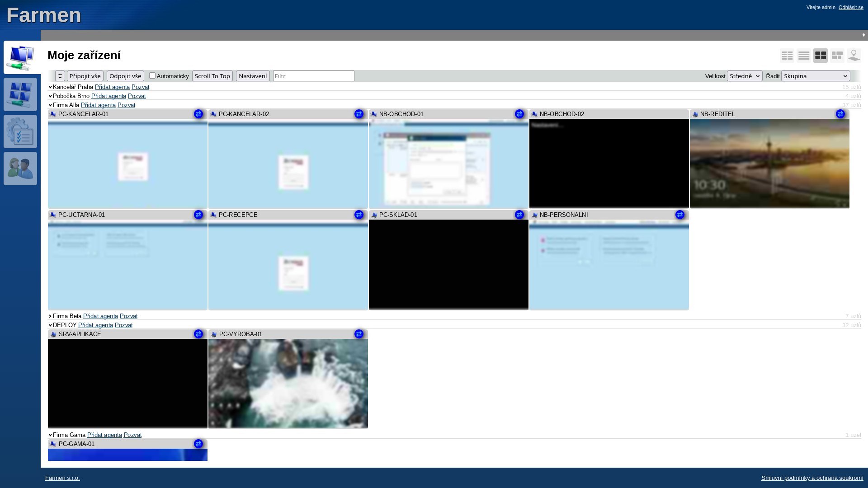Toggle the Automaticky checkbox
The height and width of the screenshot is (488, 868).
[152, 75]
